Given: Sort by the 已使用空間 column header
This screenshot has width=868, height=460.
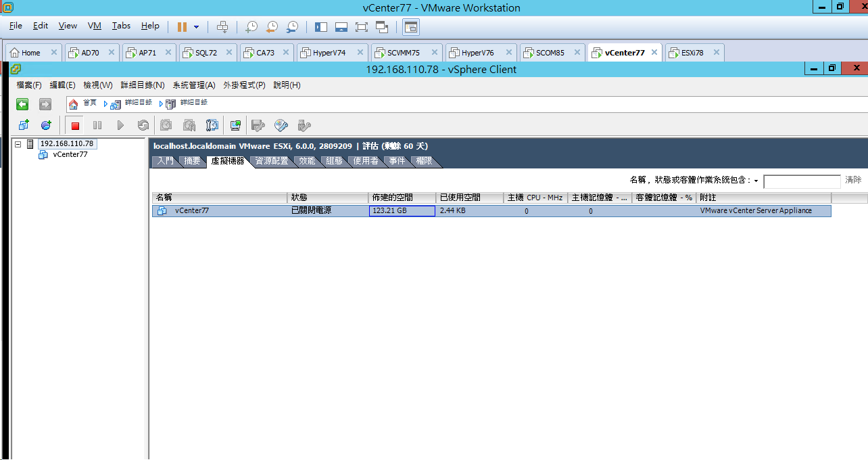Looking at the screenshot, I should click(x=470, y=198).
